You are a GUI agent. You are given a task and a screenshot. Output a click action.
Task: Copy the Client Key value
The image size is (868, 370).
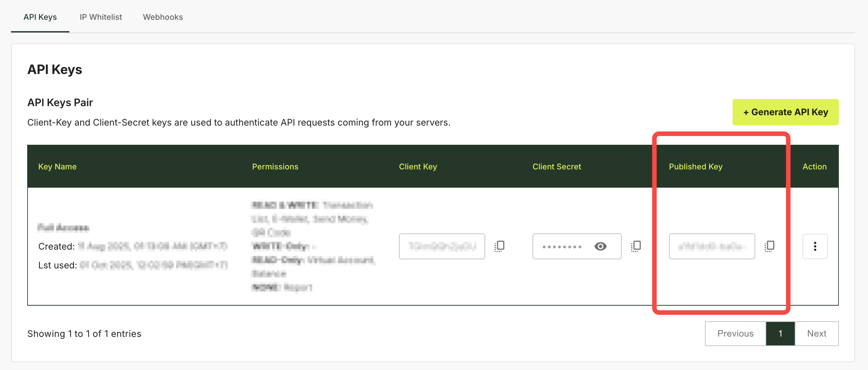point(500,246)
